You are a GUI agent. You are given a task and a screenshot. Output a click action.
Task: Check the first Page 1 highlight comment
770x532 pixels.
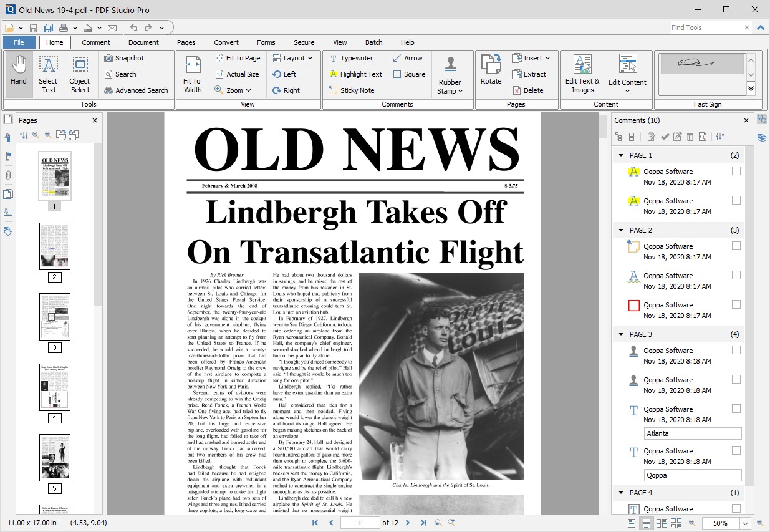pyautogui.click(x=736, y=171)
